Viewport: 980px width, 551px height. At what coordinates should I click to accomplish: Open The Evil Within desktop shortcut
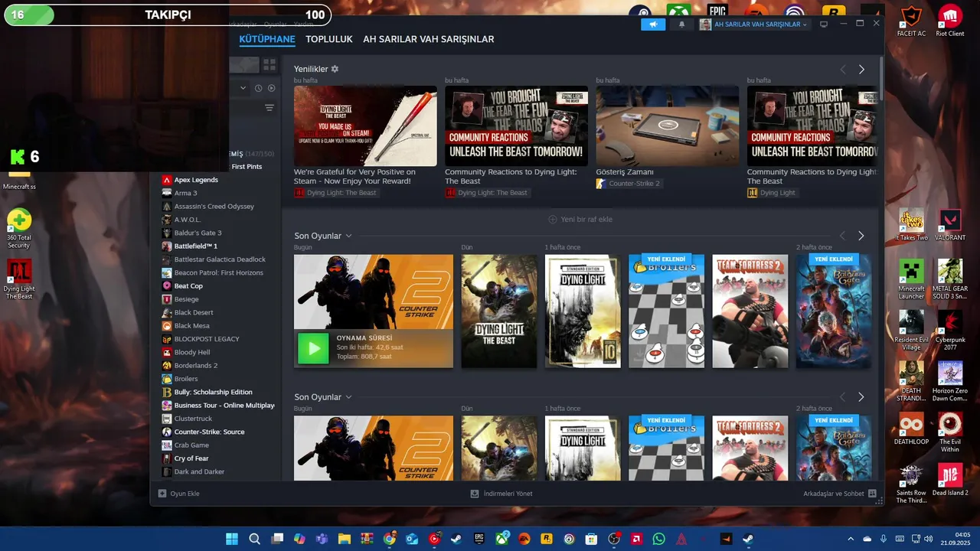[950, 432]
